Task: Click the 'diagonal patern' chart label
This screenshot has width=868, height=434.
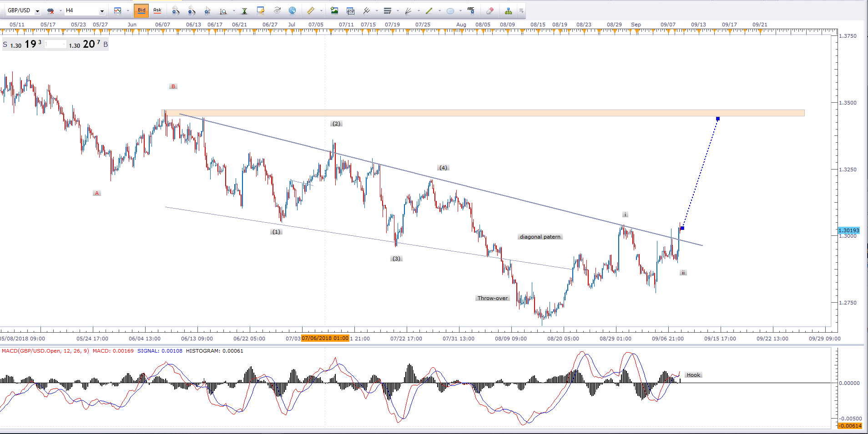Action: click(x=540, y=237)
